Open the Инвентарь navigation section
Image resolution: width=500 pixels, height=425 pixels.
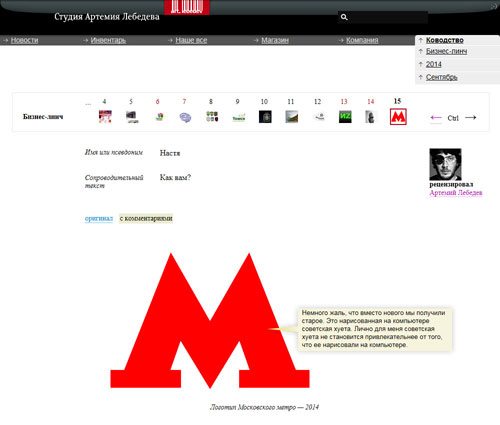coord(108,40)
